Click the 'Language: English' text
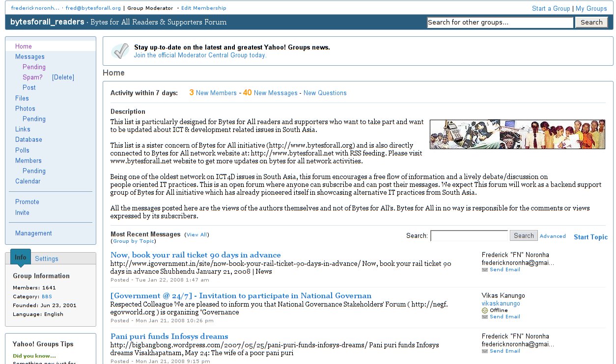This screenshot has width=616, height=364. (38, 314)
